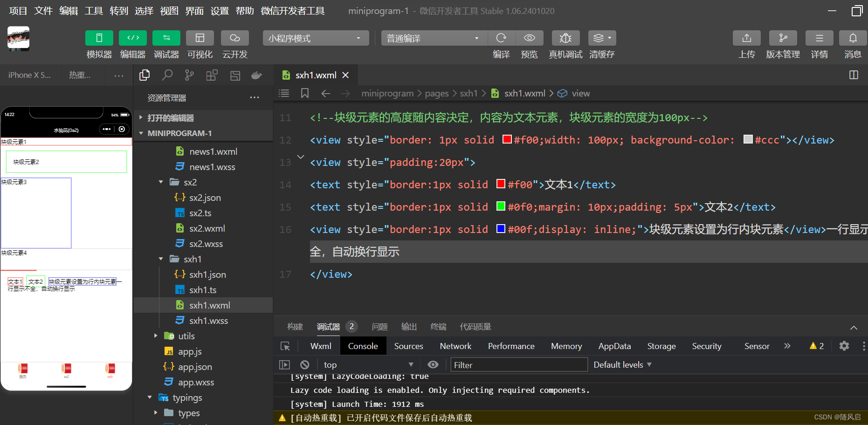Screen dimensions: 868x425
Task: Open the 微信开发者工具 menu
Action: point(293,11)
